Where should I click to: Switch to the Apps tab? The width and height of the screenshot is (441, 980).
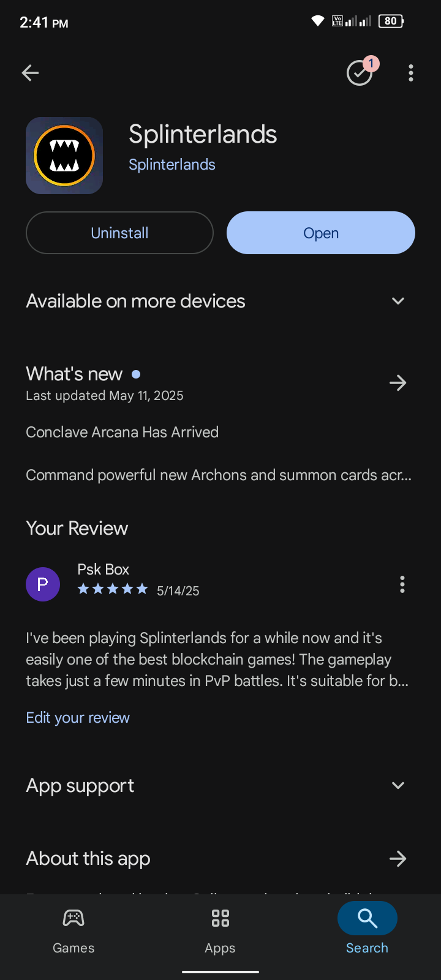[221, 931]
